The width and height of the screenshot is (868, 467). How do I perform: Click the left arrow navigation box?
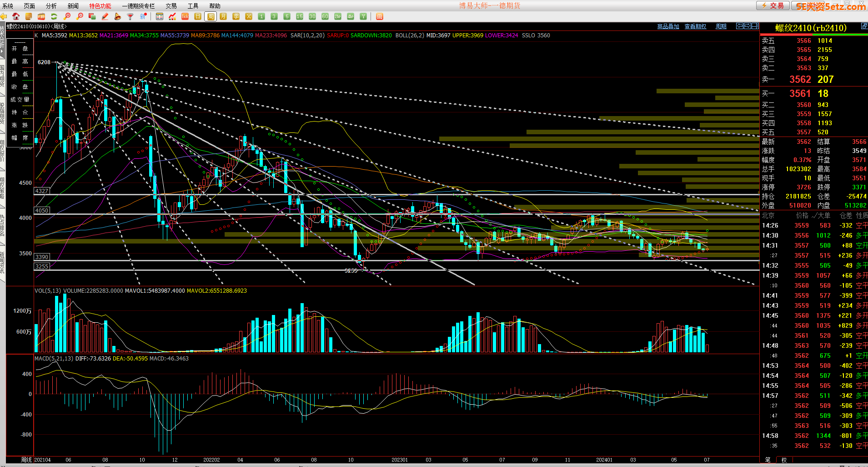740,26
